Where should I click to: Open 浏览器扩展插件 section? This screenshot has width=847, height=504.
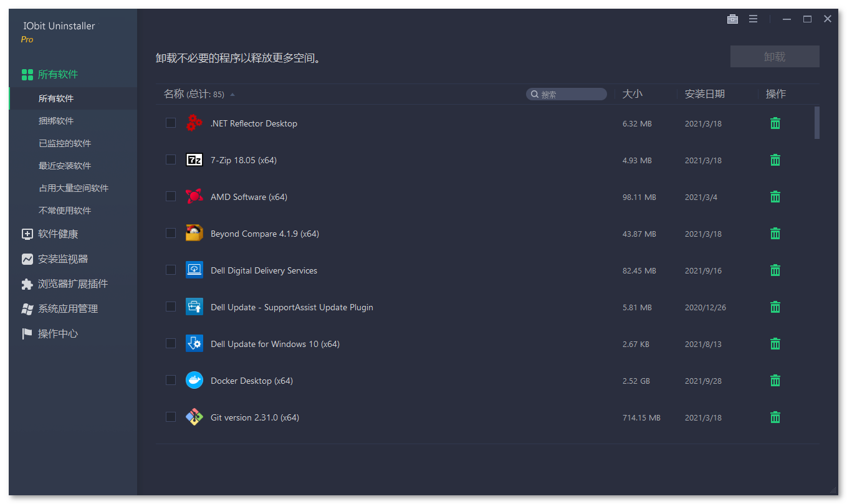(x=73, y=284)
